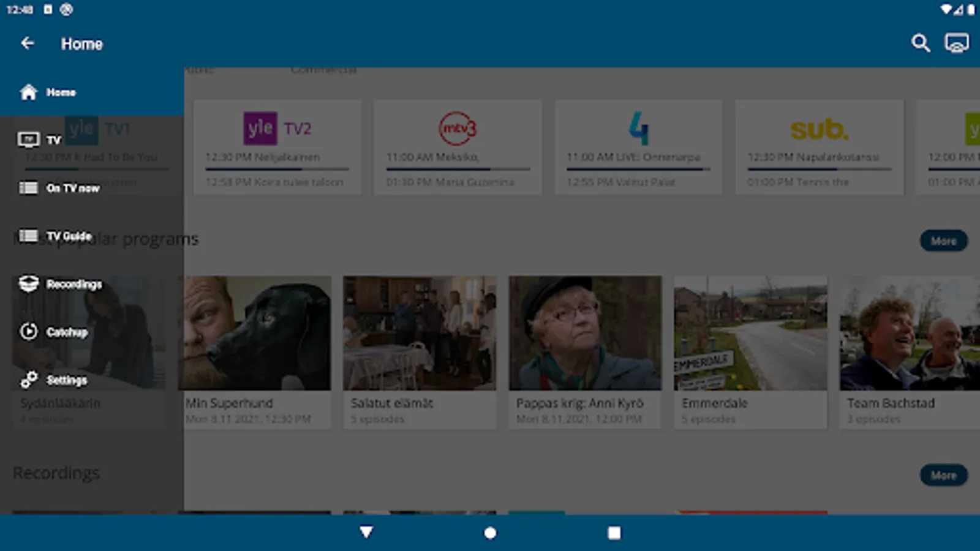Tap the back arrow beside the Home title
This screenshot has width=980, height=551.
(28, 43)
